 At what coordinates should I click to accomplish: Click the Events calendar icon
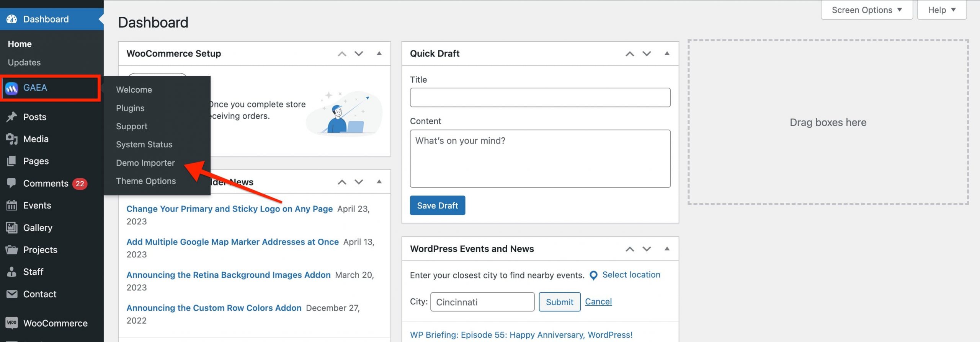tap(12, 205)
